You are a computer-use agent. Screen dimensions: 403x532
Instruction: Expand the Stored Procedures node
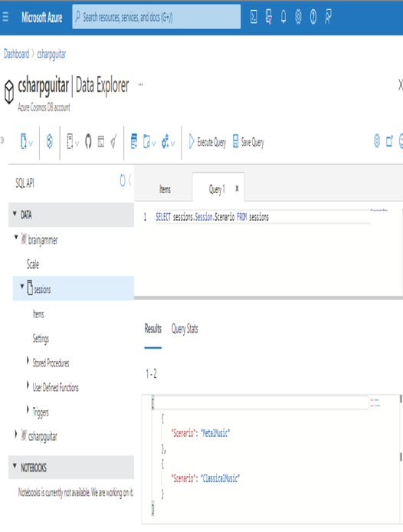pos(28,360)
